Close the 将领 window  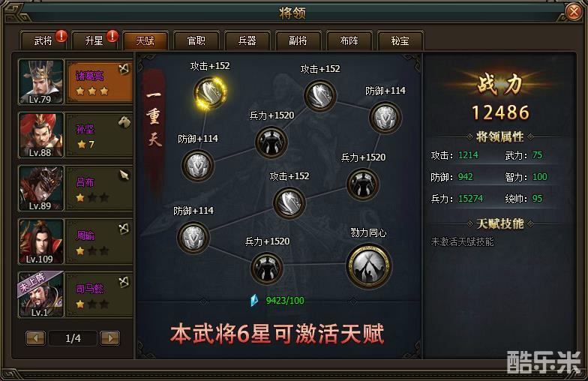pos(573,12)
